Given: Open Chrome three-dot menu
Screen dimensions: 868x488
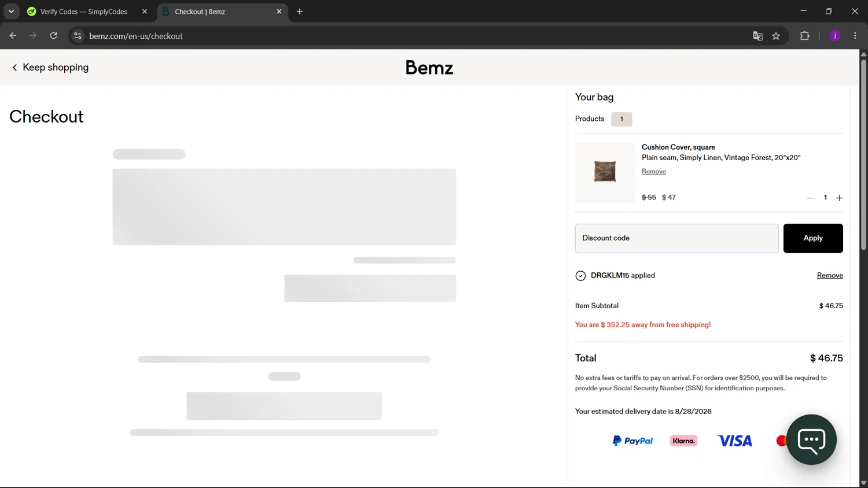Looking at the screenshot, I should coord(855,36).
